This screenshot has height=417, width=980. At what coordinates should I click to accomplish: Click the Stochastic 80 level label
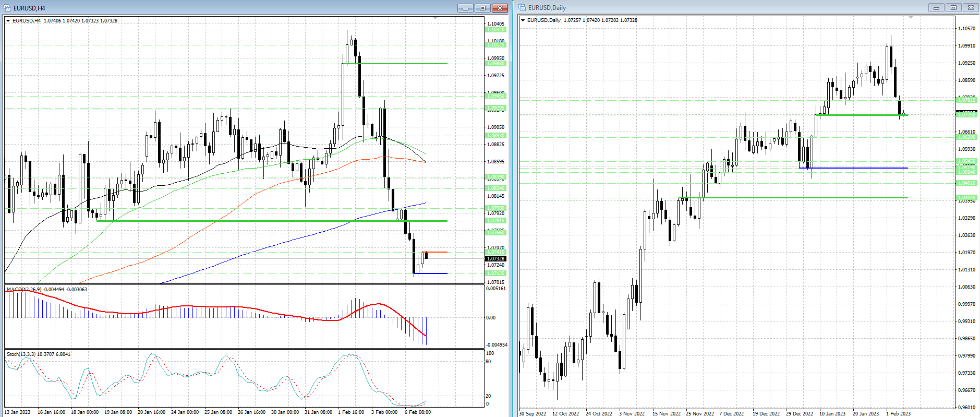click(x=488, y=362)
